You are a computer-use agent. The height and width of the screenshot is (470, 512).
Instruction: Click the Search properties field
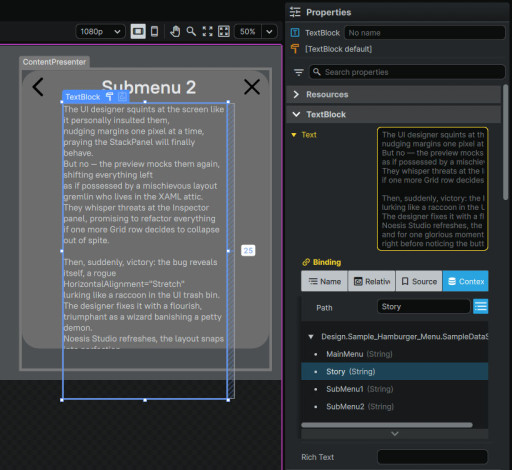pyautogui.click(x=407, y=72)
